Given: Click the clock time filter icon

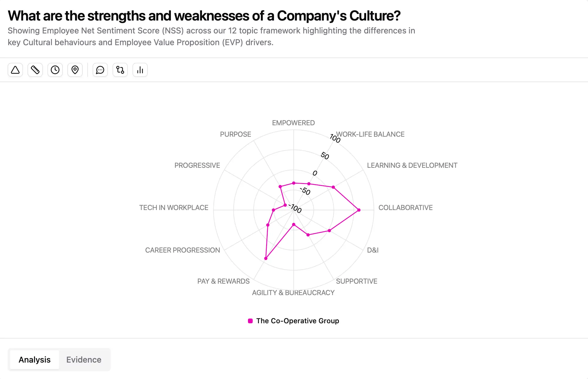Looking at the screenshot, I should pos(55,70).
